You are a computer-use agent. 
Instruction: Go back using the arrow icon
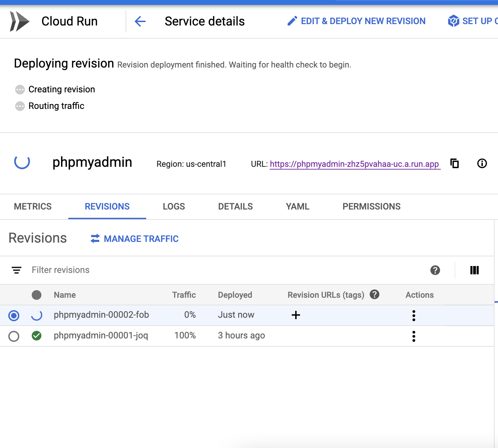coord(140,21)
